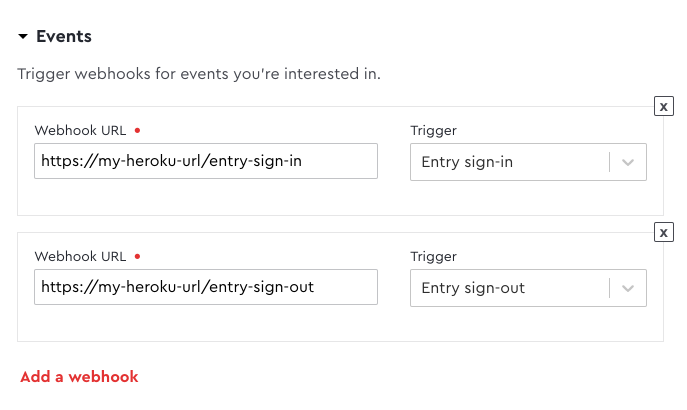Click the Events section heading

[x=64, y=36]
